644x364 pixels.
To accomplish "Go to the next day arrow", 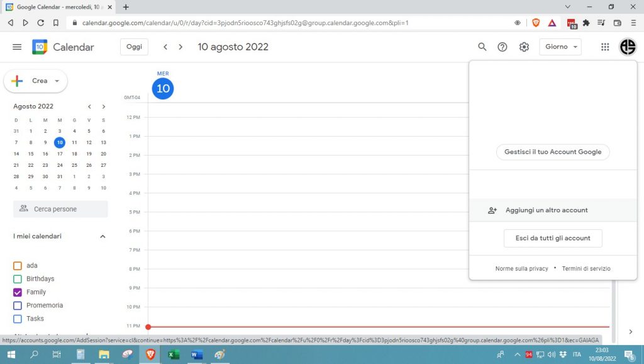I will [x=180, y=47].
